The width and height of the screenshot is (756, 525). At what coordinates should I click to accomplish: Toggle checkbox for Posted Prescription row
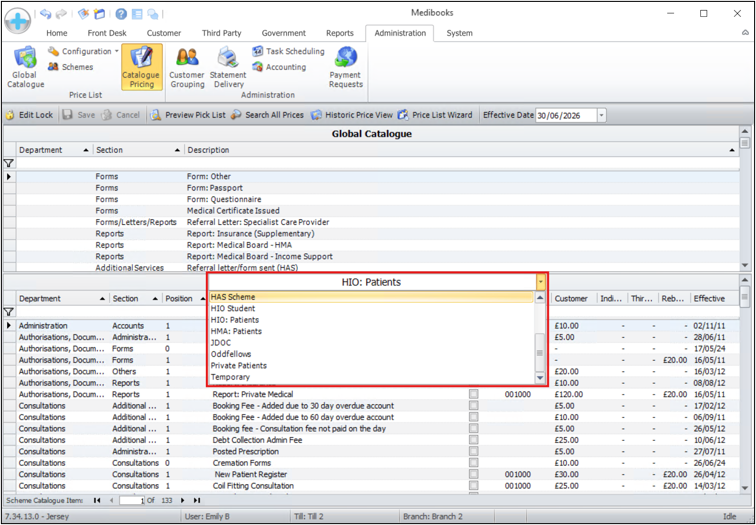[x=474, y=452]
